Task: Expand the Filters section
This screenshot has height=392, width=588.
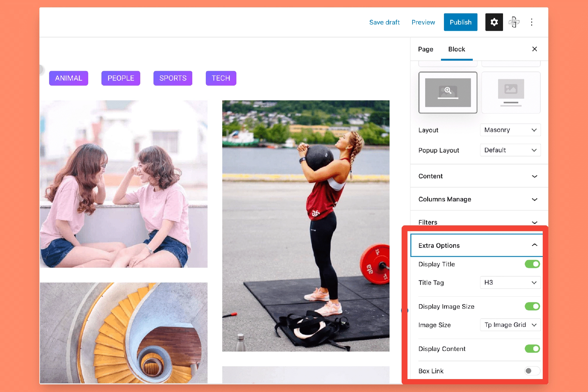Action: pos(477,222)
